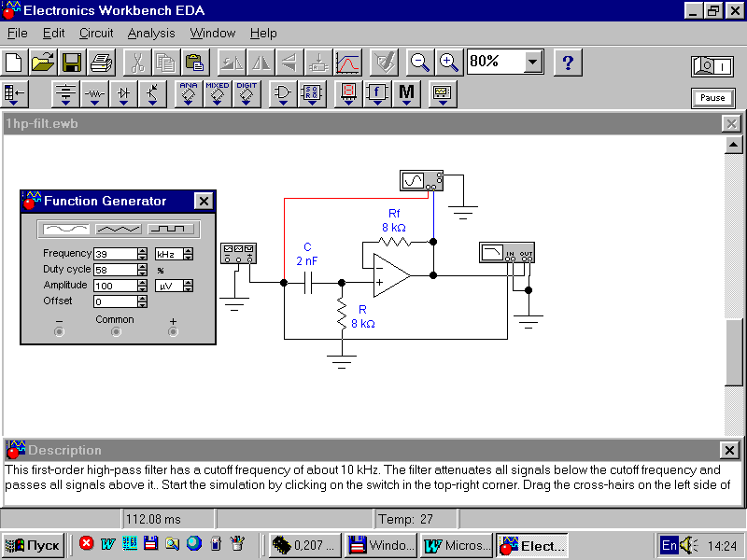747x560 pixels.
Task: Switch to 0,207 taskbar window
Action: pyautogui.click(x=305, y=545)
